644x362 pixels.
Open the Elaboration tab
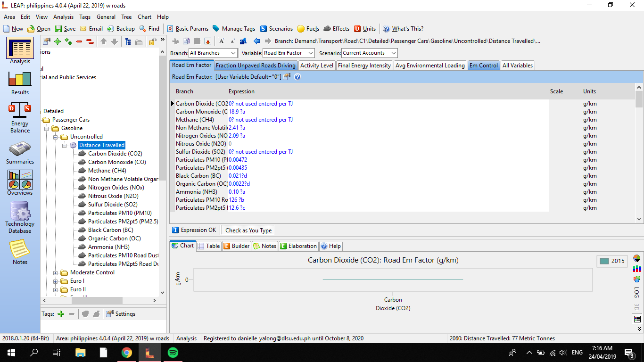pos(298,246)
